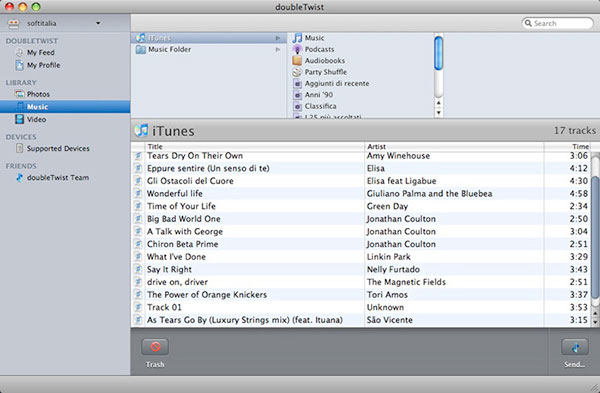Click the My Profile icon
Viewport: 600px width, 393px height.
tap(20, 65)
